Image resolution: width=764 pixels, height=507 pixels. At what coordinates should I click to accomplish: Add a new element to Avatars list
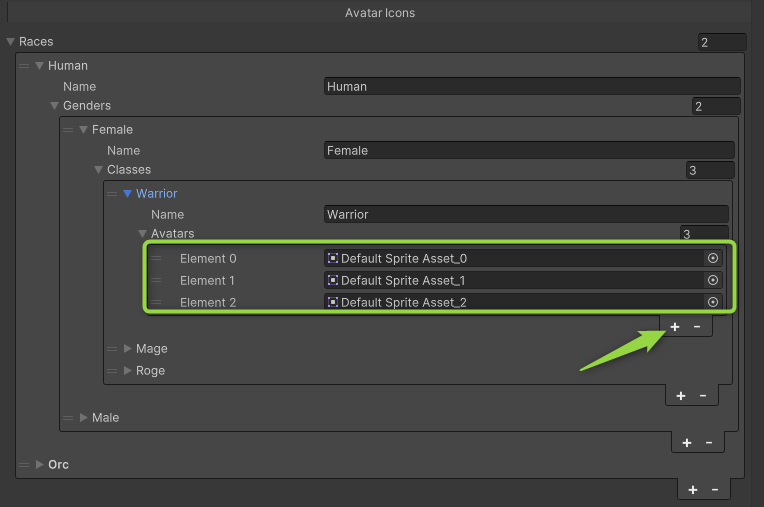tap(675, 326)
